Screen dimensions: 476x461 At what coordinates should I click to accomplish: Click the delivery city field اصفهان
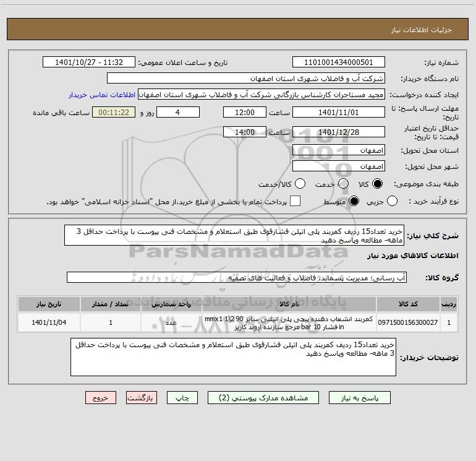pos(339,166)
